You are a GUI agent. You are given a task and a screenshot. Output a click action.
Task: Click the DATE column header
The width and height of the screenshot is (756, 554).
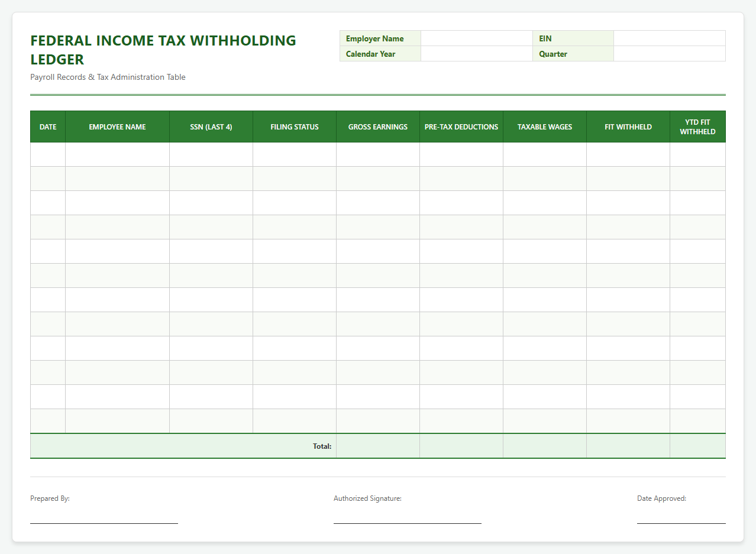click(x=48, y=127)
